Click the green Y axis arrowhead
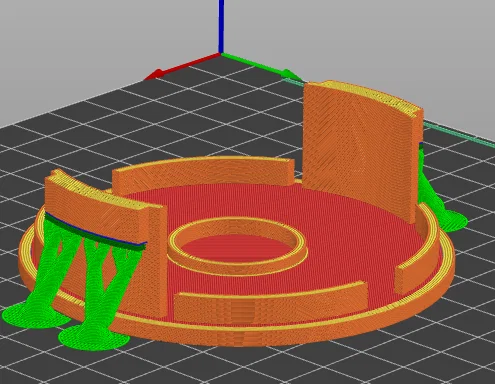This screenshot has width=495, height=384. [x=290, y=75]
